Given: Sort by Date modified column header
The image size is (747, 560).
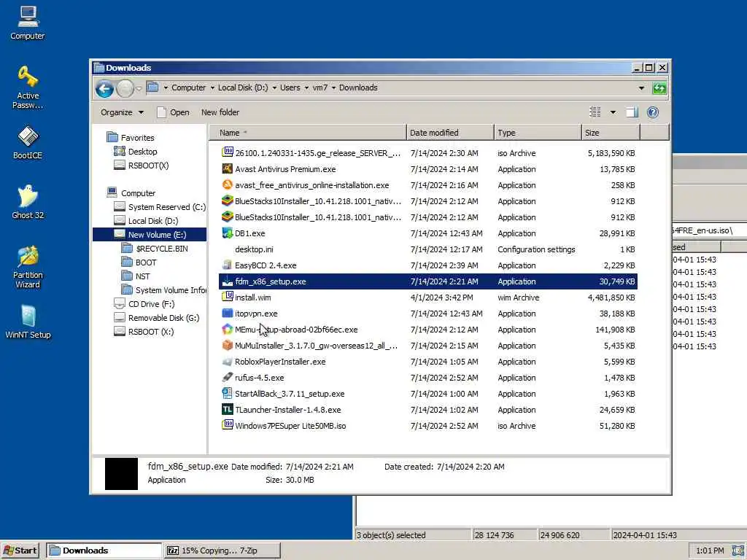Looking at the screenshot, I should [x=450, y=133].
